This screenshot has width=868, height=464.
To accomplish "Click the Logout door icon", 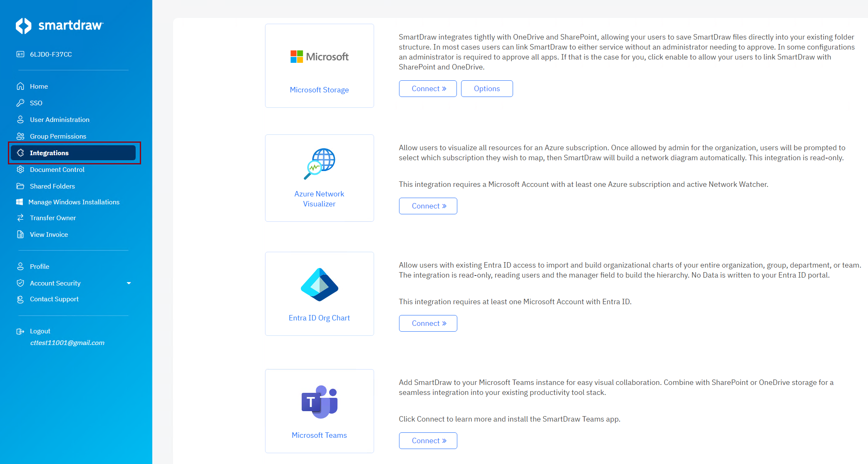I will pos(20,331).
